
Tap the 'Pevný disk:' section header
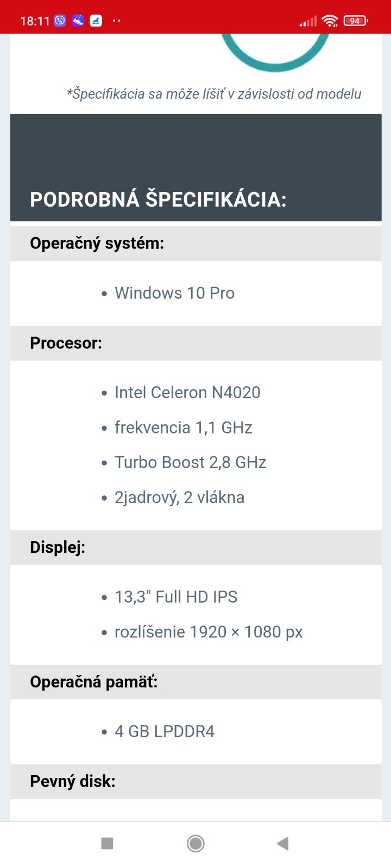[x=73, y=781]
